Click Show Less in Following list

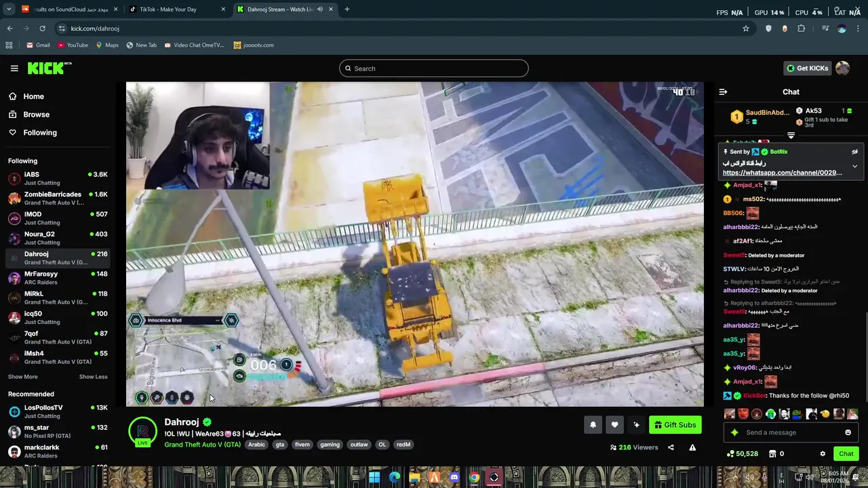(93, 377)
